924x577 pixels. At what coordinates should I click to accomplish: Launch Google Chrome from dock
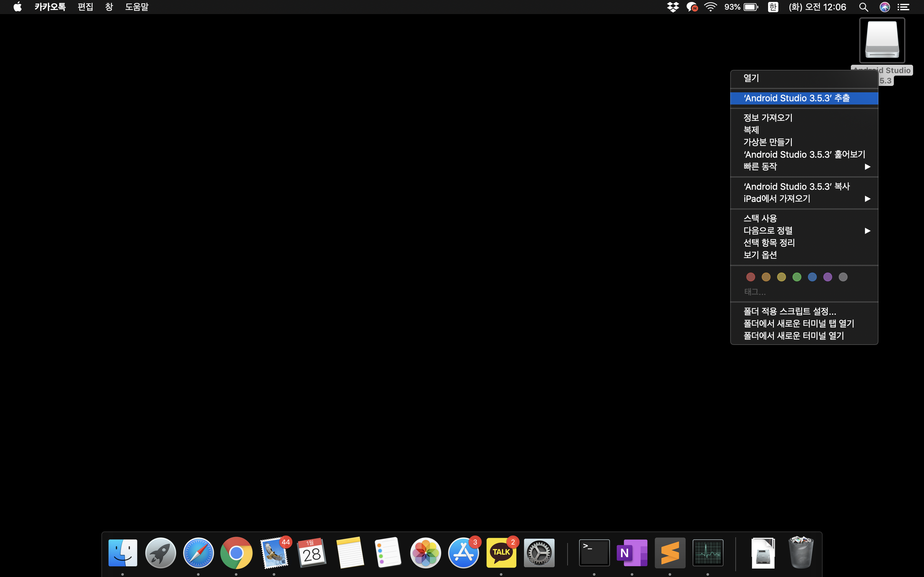pyautogui.click(x=236, y=553)
